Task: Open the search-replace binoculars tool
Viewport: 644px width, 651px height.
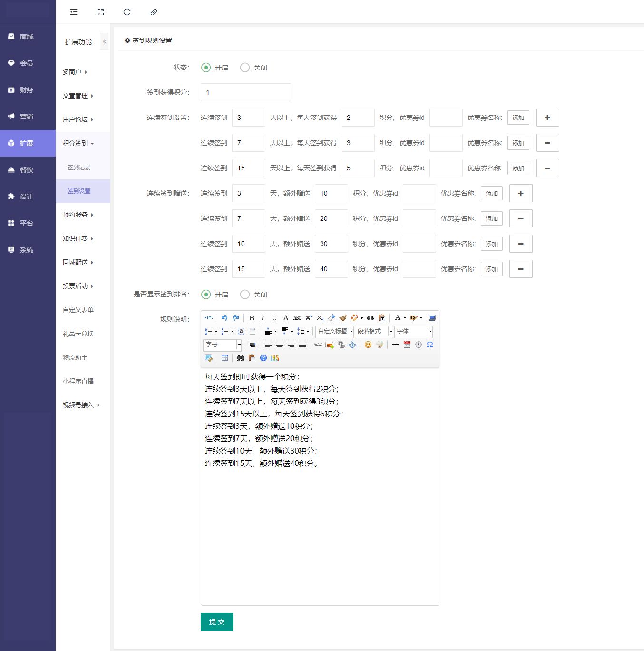Action: click(x=241, y=358)
